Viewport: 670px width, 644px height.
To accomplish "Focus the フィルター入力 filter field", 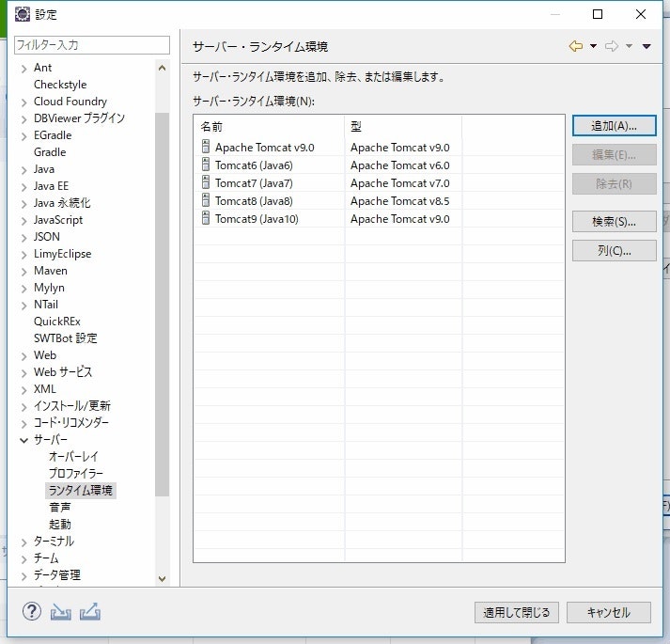I will pyautogui.click(x=92, y=45).
